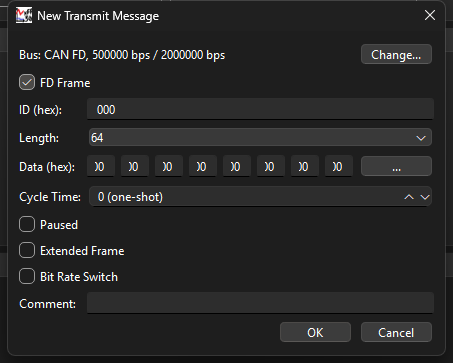Enable the Paused checkbox
Viewport: 453px width, 363px height.
click(x=27, y=224)
